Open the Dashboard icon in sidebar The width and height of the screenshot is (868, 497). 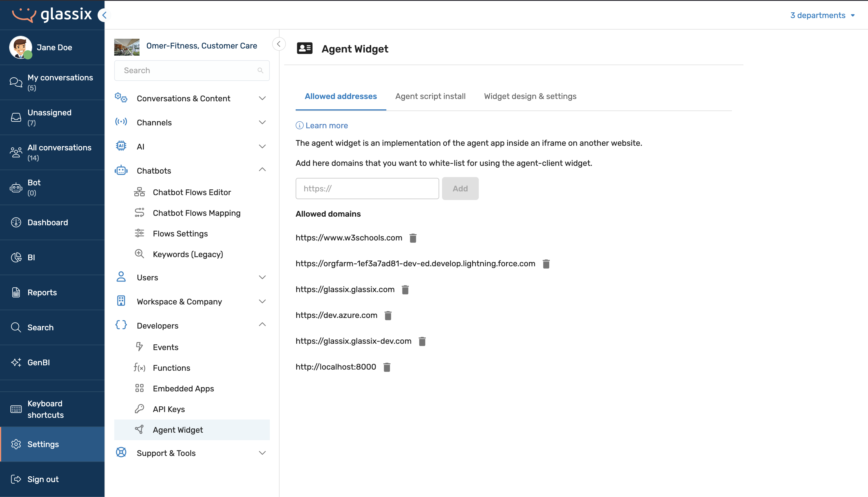tap(16, 222)
